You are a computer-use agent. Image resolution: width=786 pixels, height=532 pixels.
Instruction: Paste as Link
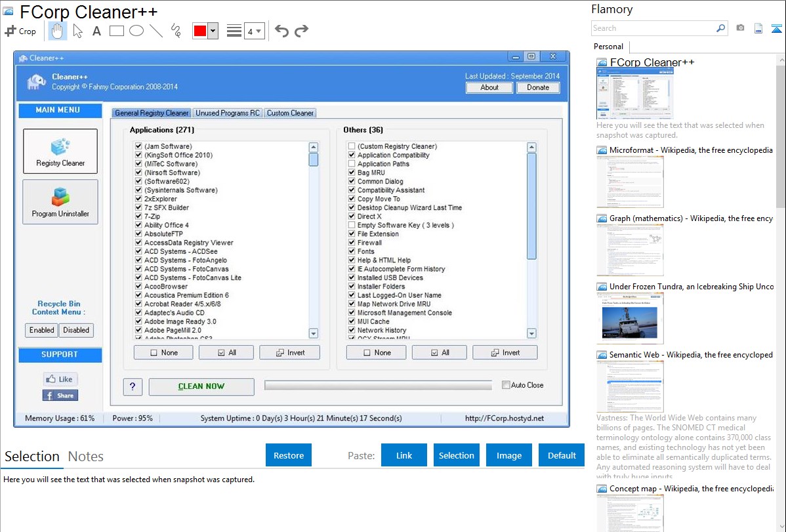404,455
